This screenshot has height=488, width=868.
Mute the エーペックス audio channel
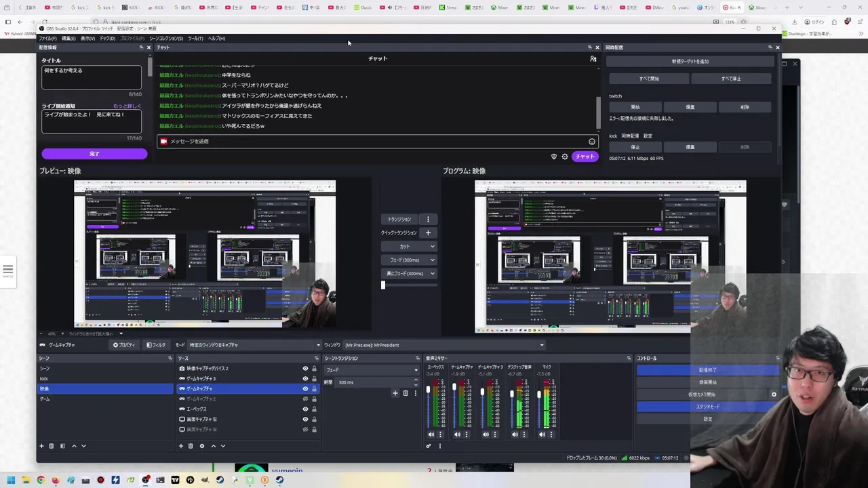pyautogui.click(x=431, y=434)
